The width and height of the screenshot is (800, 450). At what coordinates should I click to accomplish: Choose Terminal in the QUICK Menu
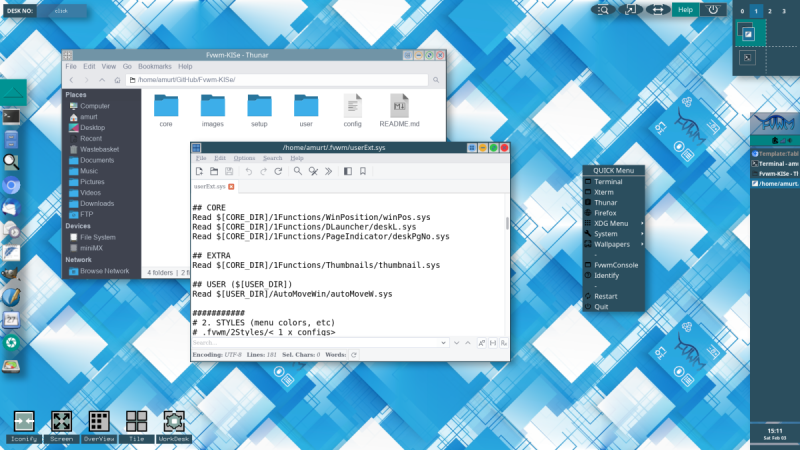pyautogui.click(x=614, y=182)
